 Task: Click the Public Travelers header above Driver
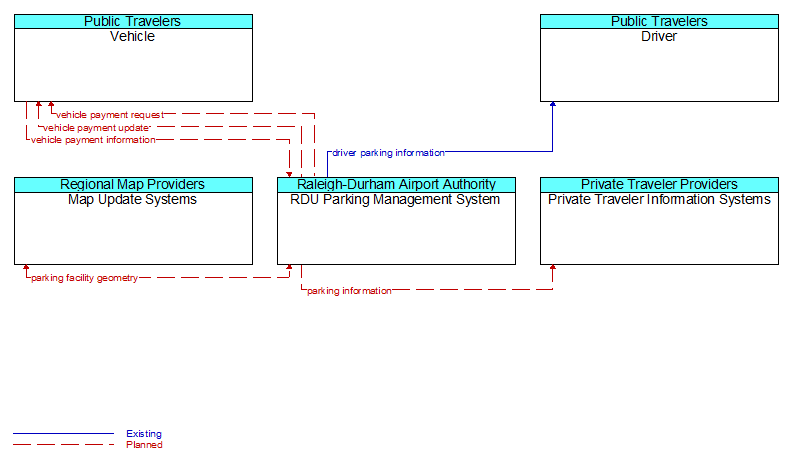coord(659,21)
